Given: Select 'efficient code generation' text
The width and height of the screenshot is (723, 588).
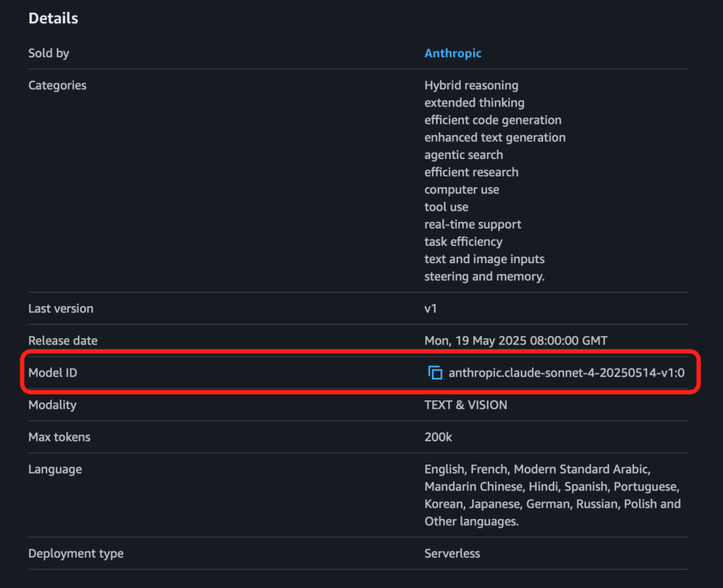Looking at the screenshot, I should 493,120.
